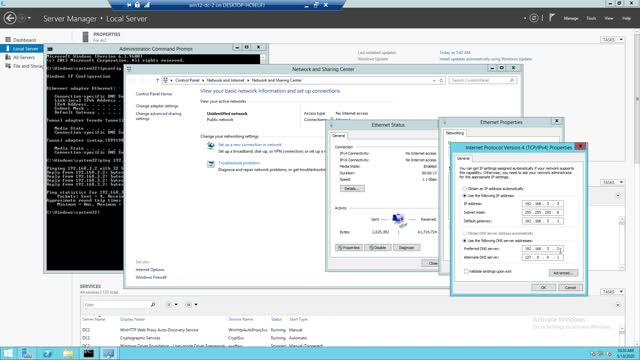Click the All Servers sidebar icon
Image resolution: width=640 pixels, height=360 pixels.
pos(7,57)
